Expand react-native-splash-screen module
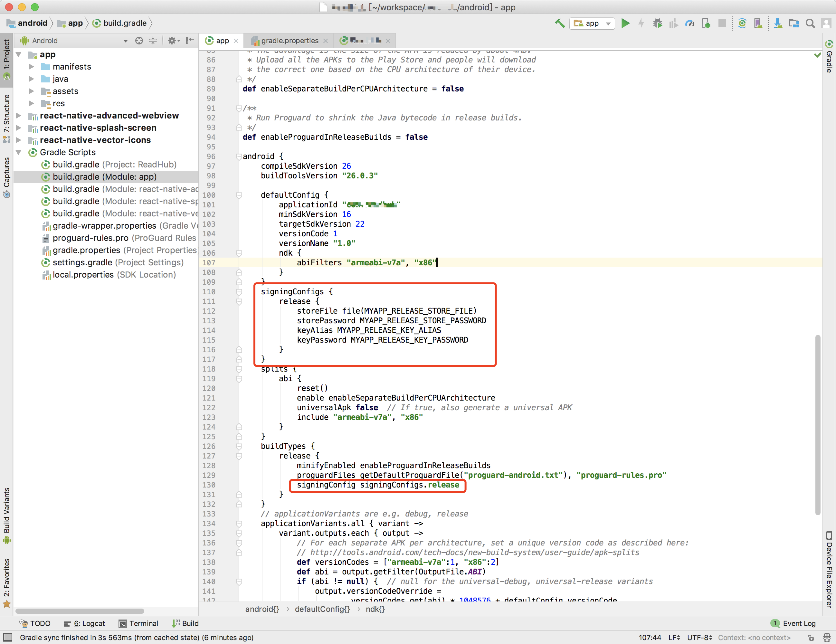 pos(18,128)
